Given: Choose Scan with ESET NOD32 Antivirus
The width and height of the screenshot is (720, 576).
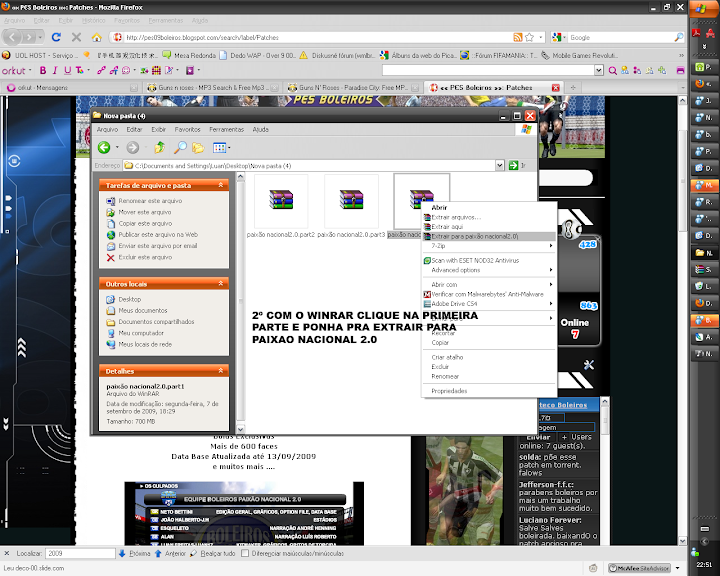Looking at the screenshot, I should click(489, 260).
